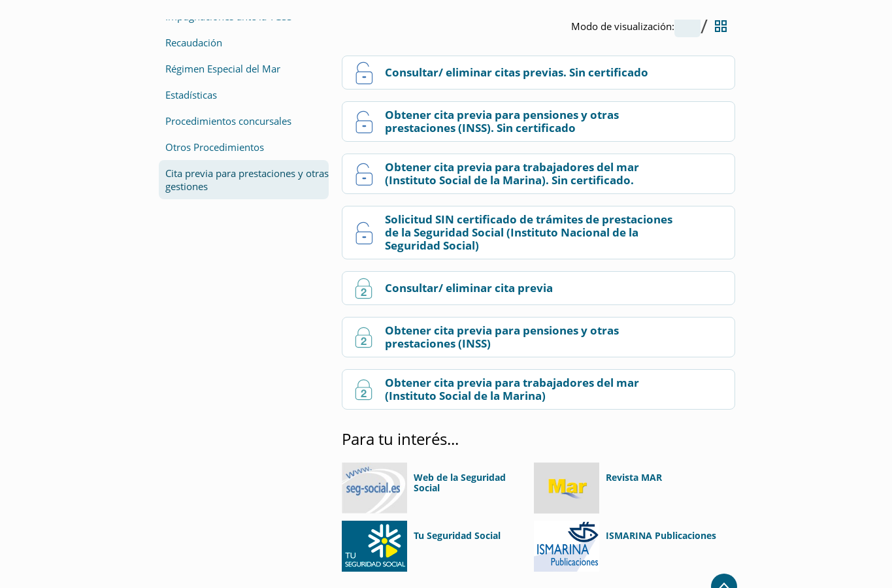The image size is (892, 588).
Task: Click numbered lock icon for 'pensiones y otras prestaciones (INSS)'
Action: 364,338
